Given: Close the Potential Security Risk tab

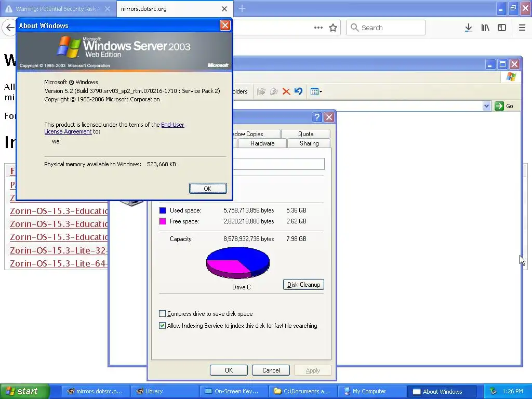Looking at the screenshot, I should click(x=107, y=9).
